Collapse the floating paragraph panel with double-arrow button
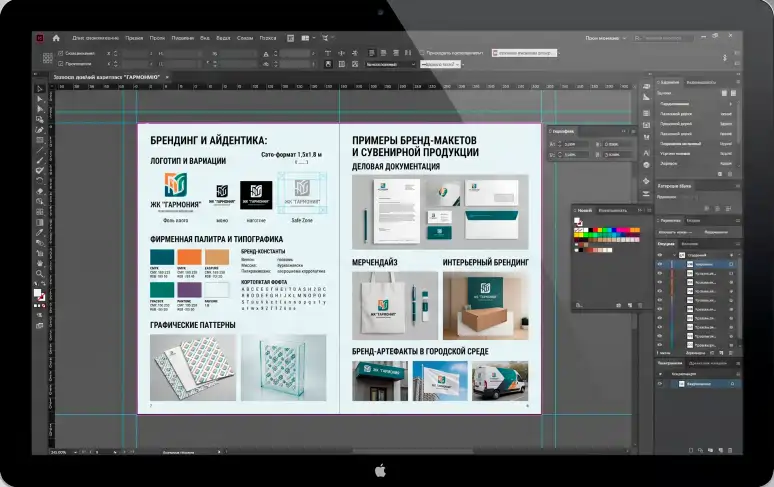The width and height of the screenshot is (774, 487). point(623,131)
